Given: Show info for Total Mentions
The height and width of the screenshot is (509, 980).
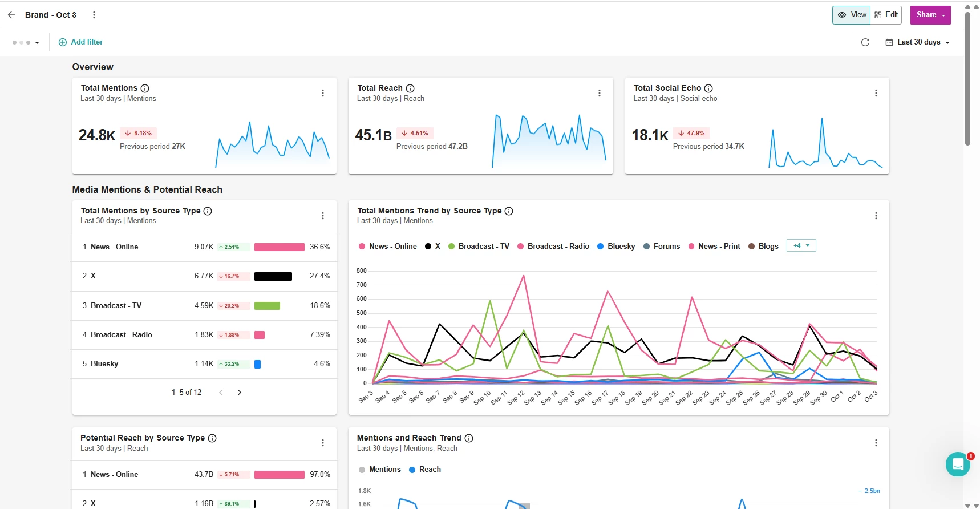Looking at the screenshot, I should [x=145, y=88].
